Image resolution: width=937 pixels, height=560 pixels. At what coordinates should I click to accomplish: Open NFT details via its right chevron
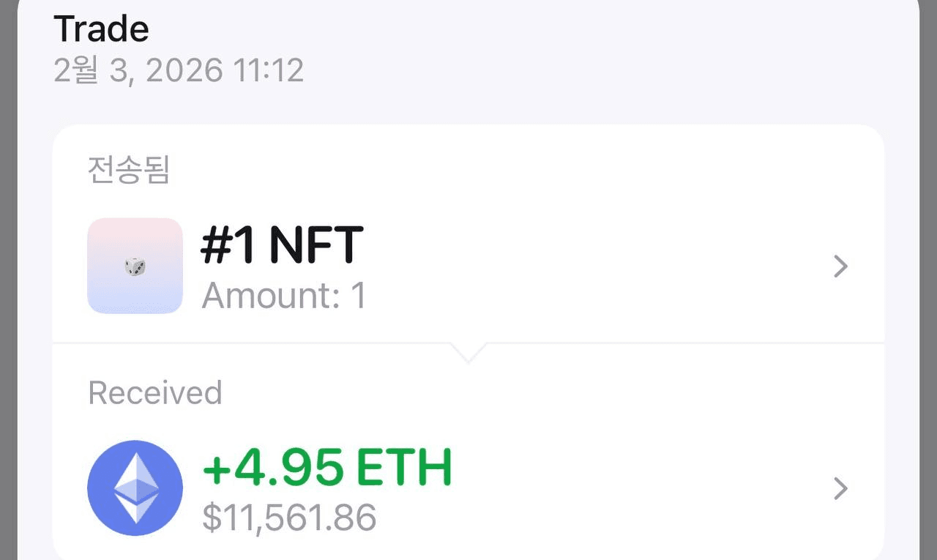[x=840, y=267]
